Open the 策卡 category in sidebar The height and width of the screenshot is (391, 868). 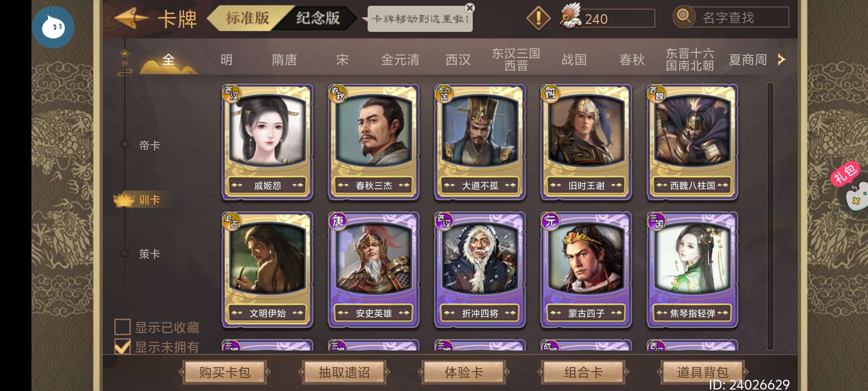point(149,254)
